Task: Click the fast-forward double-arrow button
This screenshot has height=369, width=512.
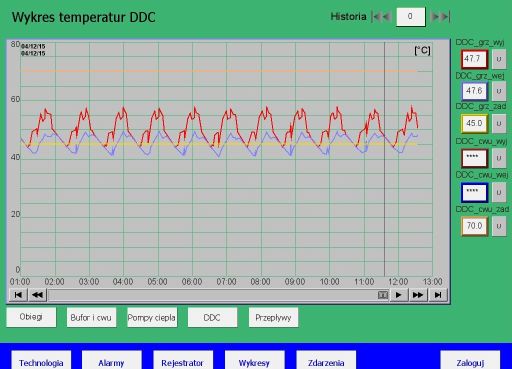Action: 418,295
